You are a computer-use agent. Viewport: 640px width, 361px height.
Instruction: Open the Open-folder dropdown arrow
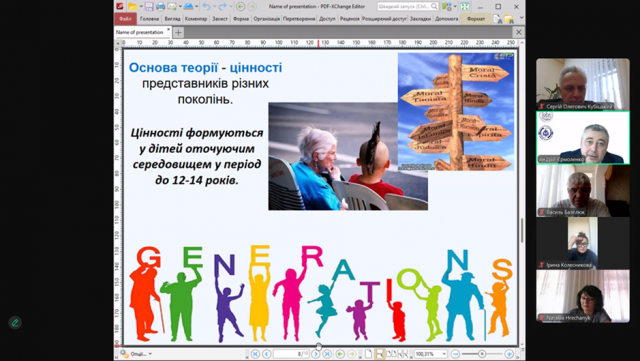[x=141, y=7]
